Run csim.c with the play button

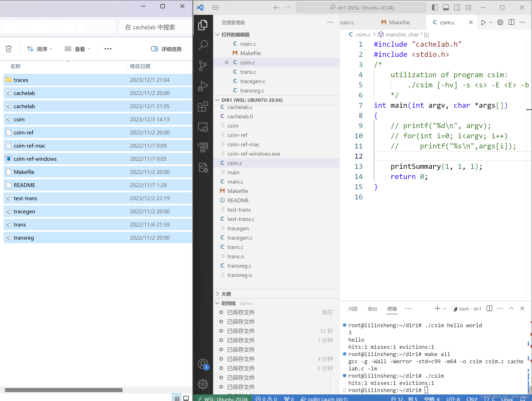[484, 22]
